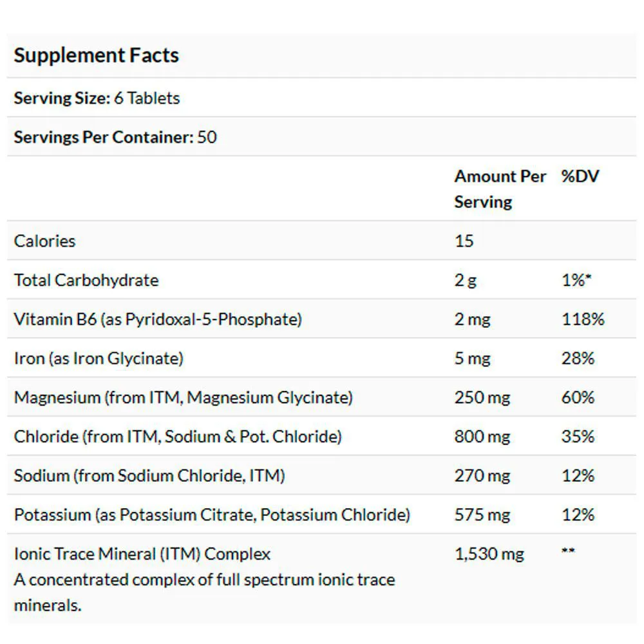Select the Calories row label
The image size is (644, 644).
(45, 241)
